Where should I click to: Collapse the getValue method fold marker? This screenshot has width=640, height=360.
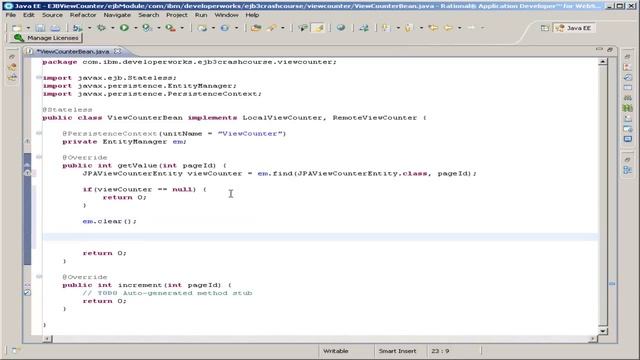pos(39,157)
